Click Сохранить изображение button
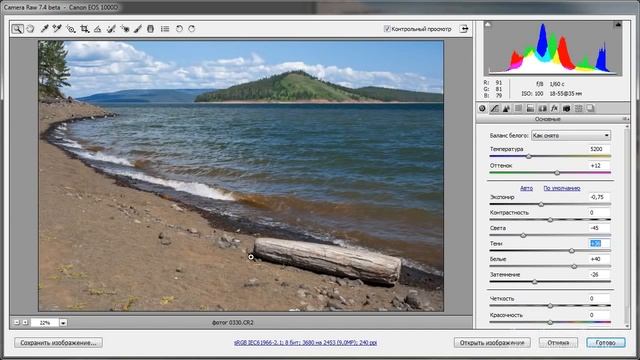The image size is (640, 360). [58, 343]
